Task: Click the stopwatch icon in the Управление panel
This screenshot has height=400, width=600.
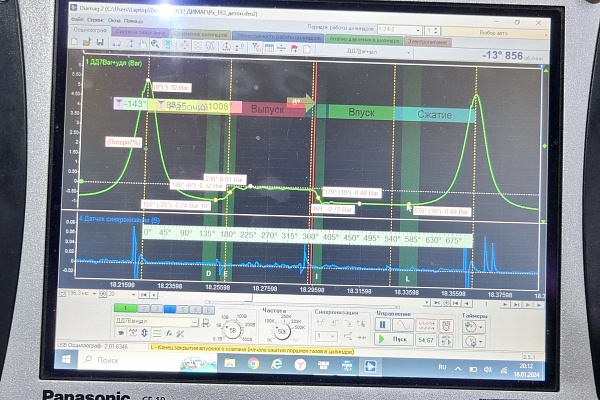Action: click(446, 326)
